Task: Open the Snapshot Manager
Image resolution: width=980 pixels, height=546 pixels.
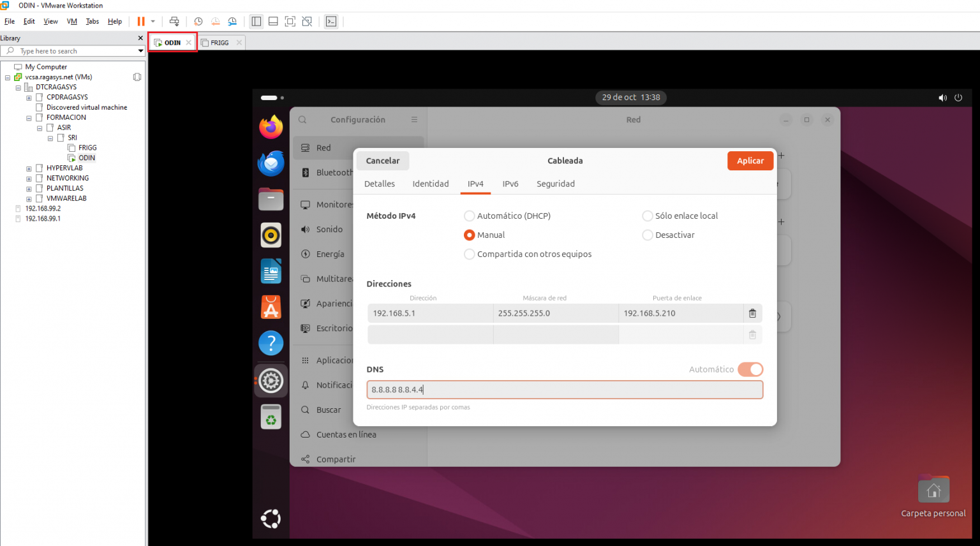Action: click(232, 21)
